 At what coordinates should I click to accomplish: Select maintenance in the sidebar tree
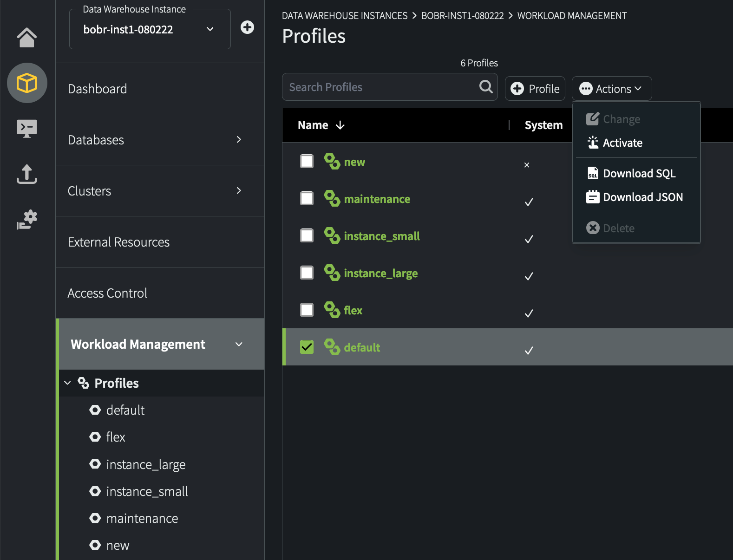tap(142, 518)
